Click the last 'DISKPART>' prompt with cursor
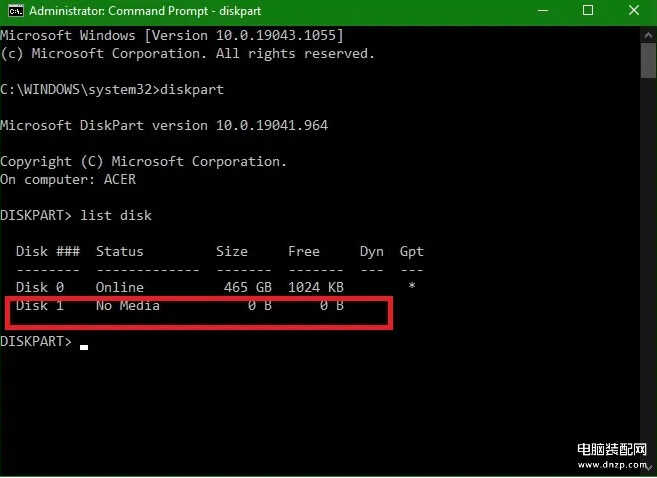The width and height of the screenshot is (657, 478). click(44, 342)
